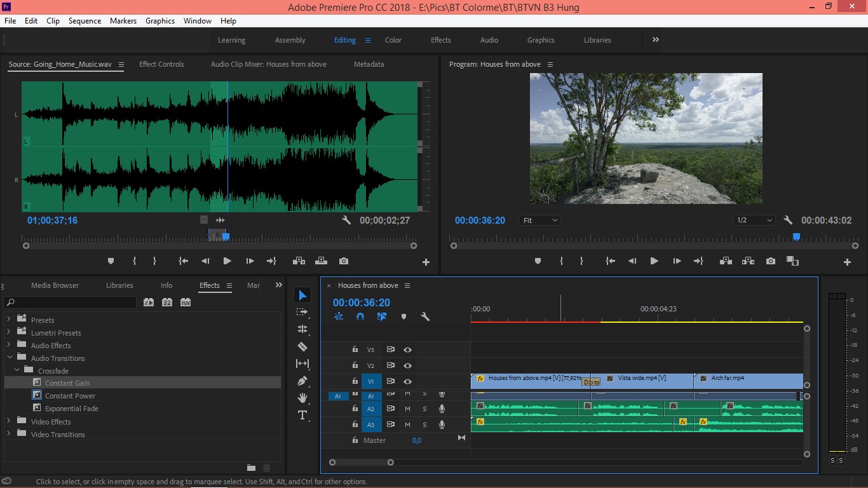Select the Track Select Forward tool
The width and height of the screenshot is (868, 488).
tap(302, 312)
